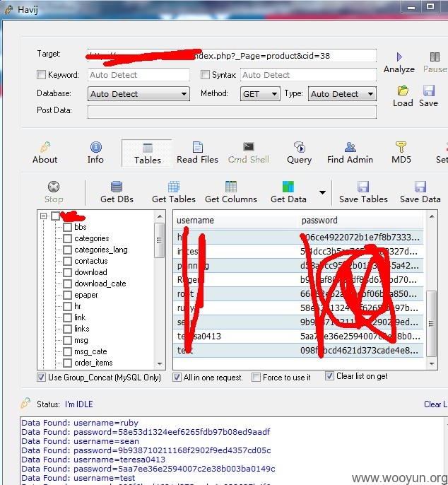Open the Query tab

300,153
